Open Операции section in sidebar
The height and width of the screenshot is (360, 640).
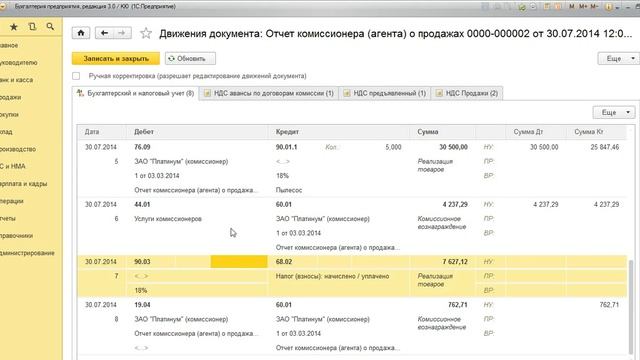click(x=12, y=201)
